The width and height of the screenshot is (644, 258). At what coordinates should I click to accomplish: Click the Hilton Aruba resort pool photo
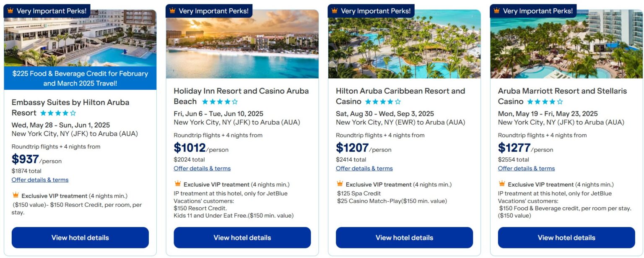click(404, 46)
